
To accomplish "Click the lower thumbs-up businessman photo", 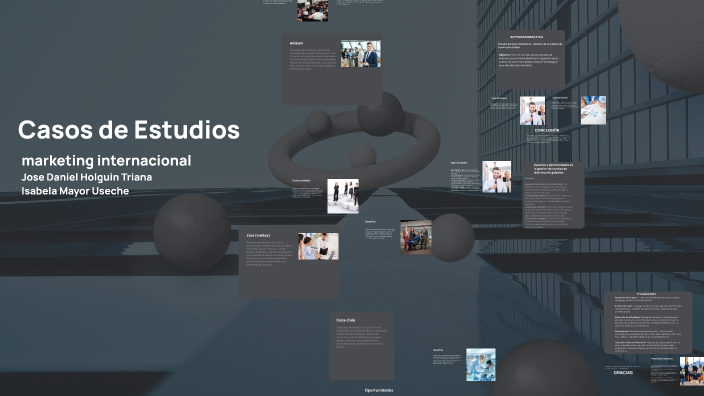I will (x=497, y=177).
